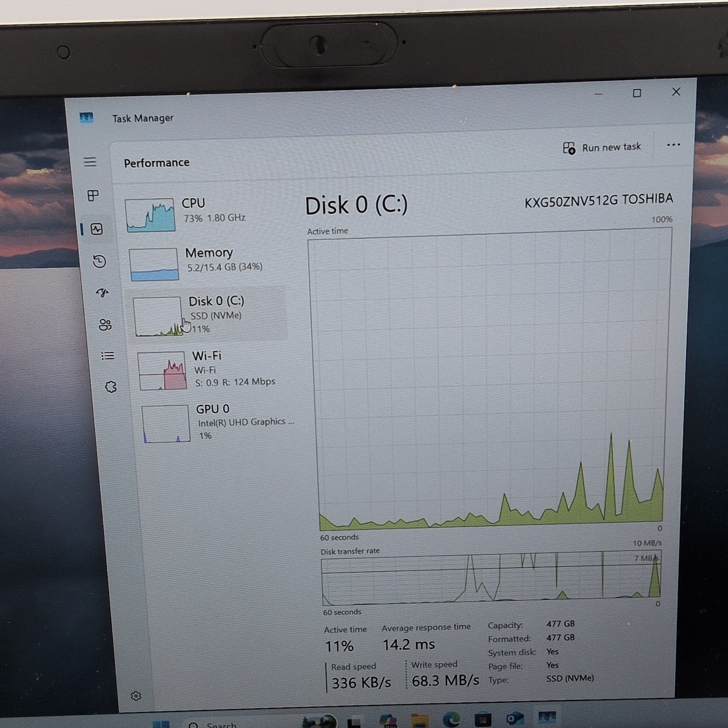Viewport: 728px width, 728px height.
Task: Open the App history clock icon
Action: (x=99, y=261)
